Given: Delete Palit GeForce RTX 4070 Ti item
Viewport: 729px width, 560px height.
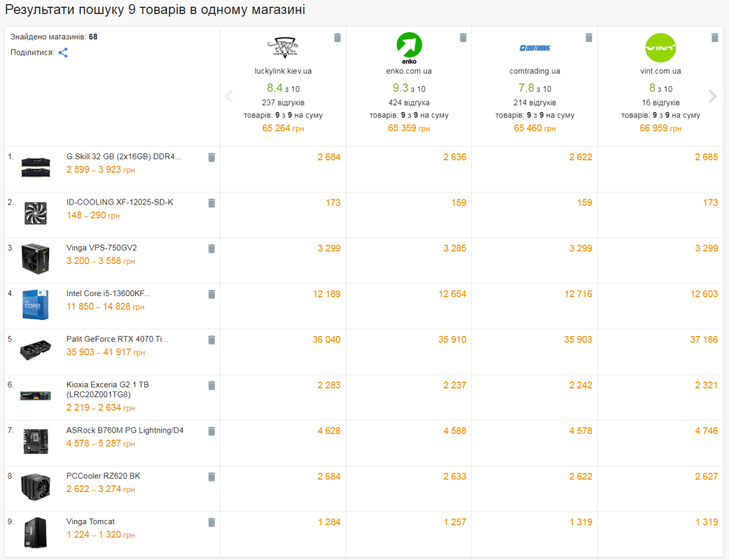Looking at the screenshot, I should click(211, 339).
